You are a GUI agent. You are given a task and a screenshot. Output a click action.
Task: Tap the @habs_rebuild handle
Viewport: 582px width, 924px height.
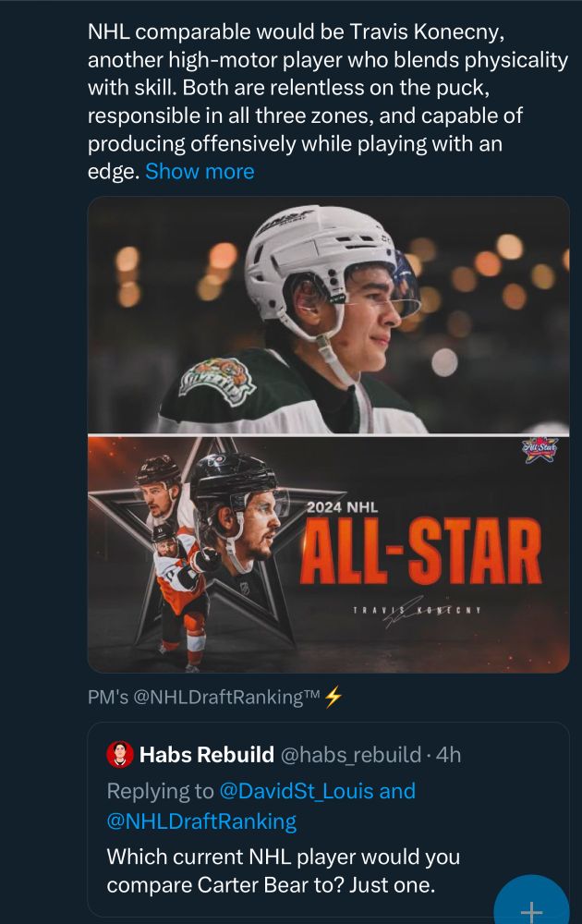tap(350, 755)
